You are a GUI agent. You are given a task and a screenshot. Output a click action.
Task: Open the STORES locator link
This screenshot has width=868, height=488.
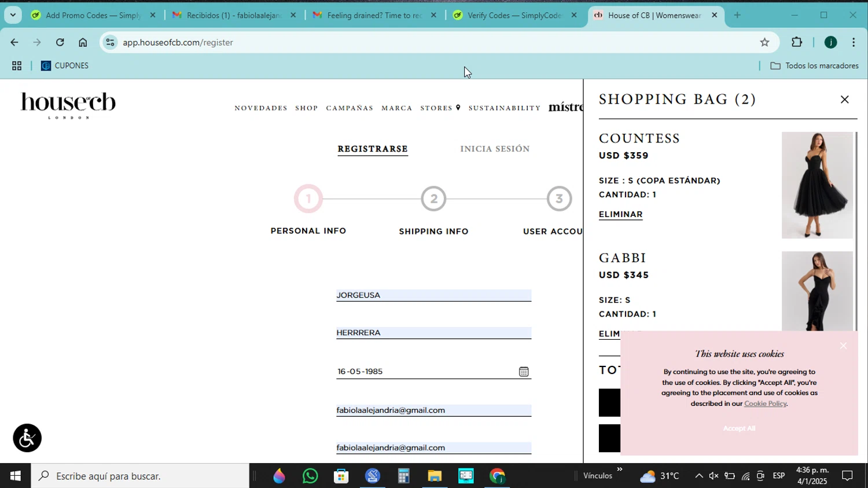click(440, 108)
